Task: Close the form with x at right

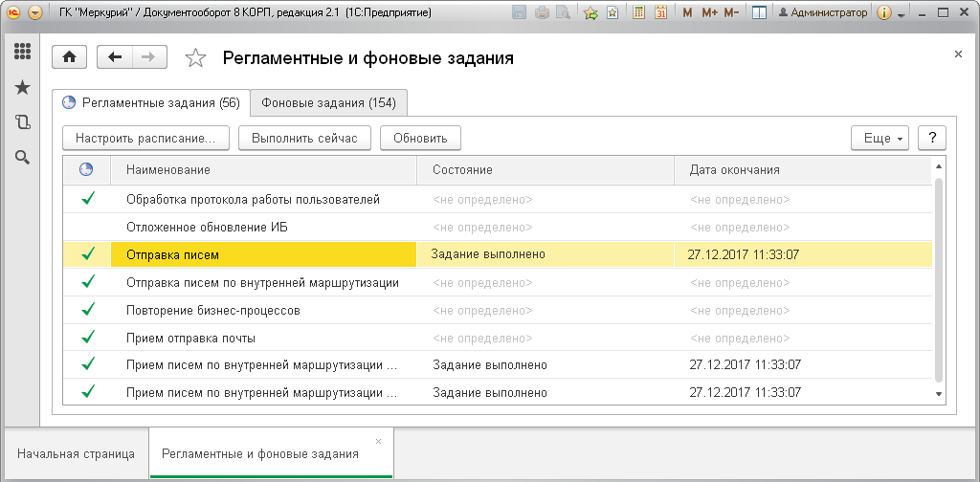Action: (x=958, y=55)
